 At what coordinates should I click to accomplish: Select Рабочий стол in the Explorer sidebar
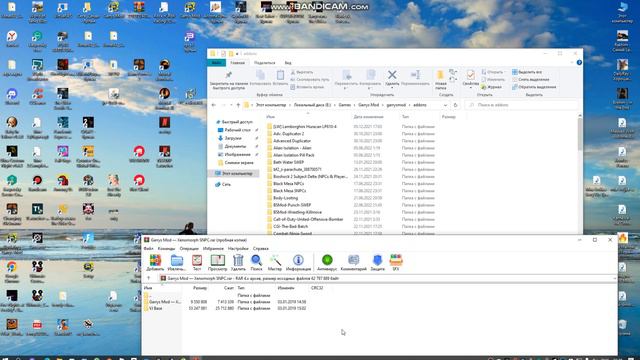235,130
